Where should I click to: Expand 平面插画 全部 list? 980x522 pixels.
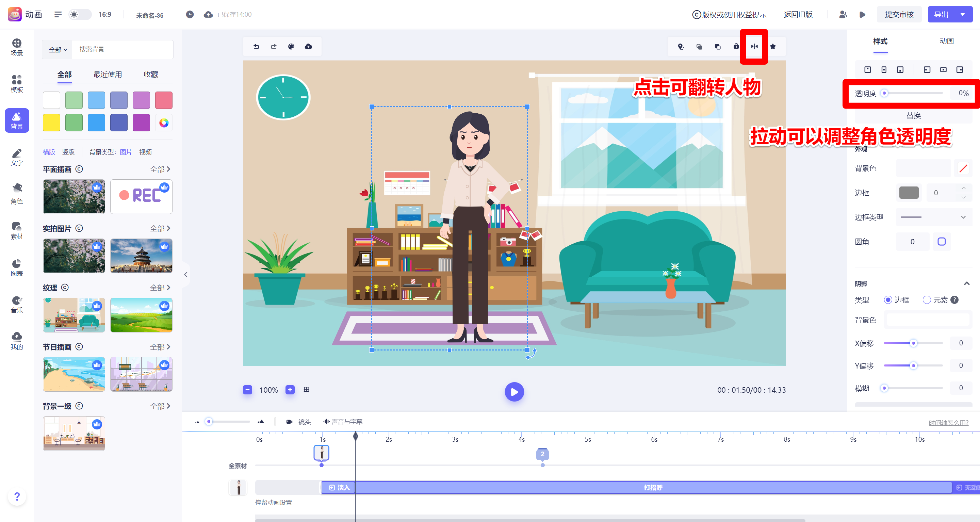tap(160, 169)
